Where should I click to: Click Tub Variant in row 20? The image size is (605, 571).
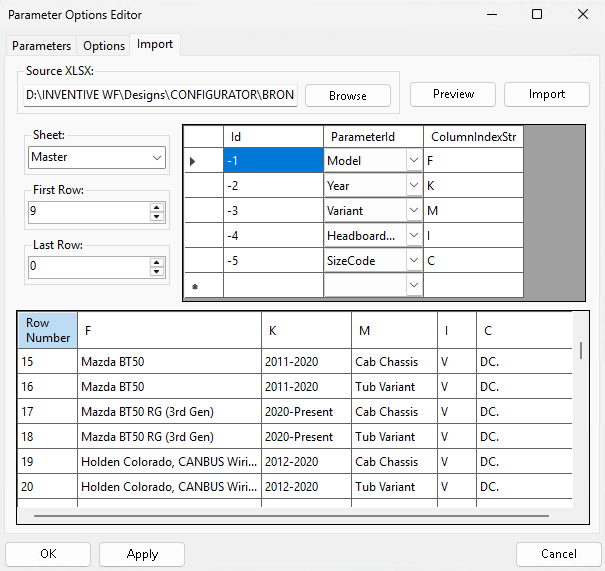pyautogui.click(x=394, y=487)
